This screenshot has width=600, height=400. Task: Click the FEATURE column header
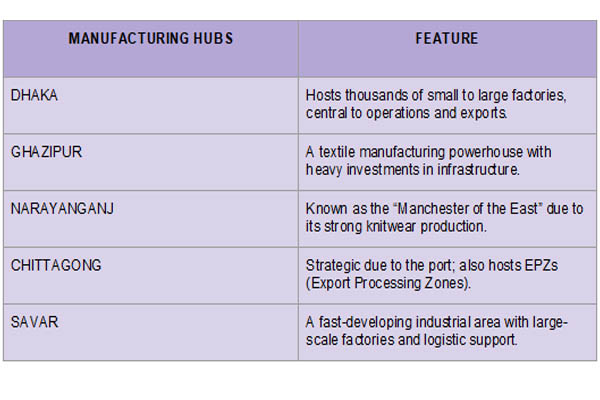(447, 39)
